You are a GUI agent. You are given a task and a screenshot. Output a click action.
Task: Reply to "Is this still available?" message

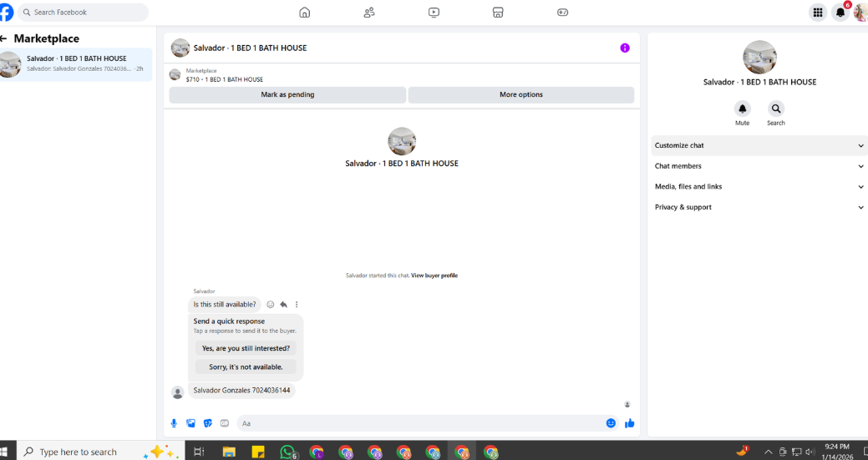(283, 305)
